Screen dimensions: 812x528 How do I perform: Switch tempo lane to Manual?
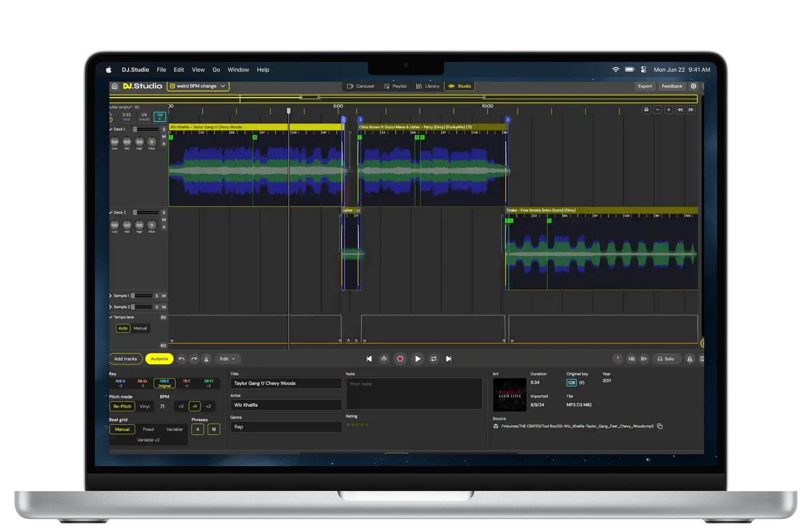[140, 328]
